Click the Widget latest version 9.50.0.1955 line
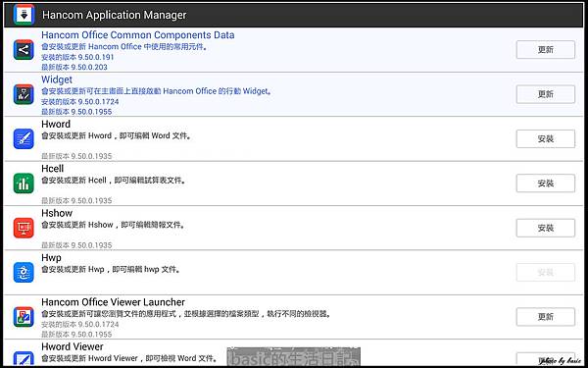The width and height of the screenshot is (588, 368). coord(76,112)
